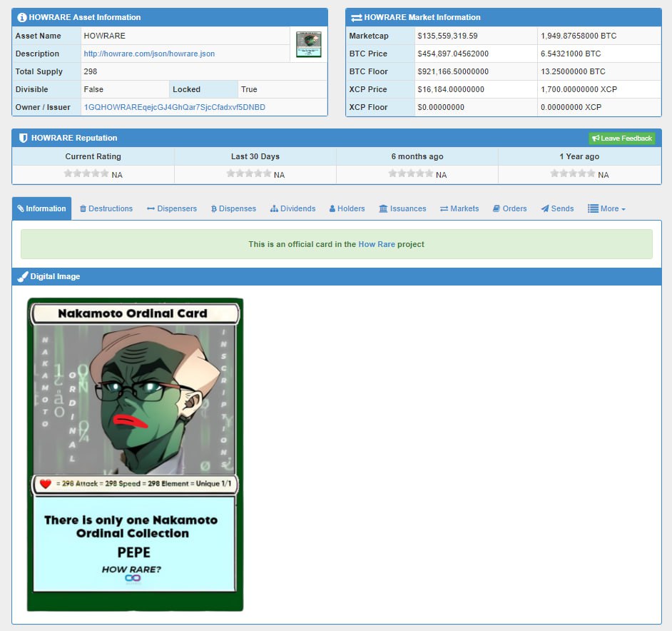Click the trash icon on Destructions tab

coord(83,208)
